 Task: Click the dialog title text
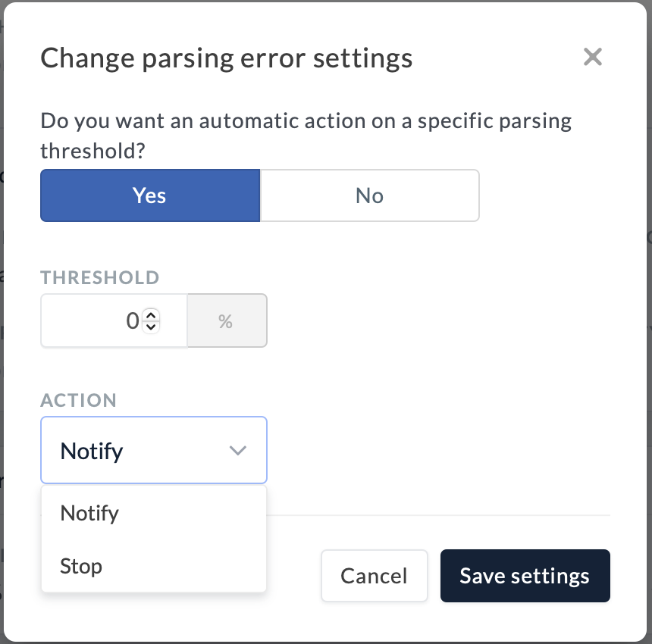226,58
